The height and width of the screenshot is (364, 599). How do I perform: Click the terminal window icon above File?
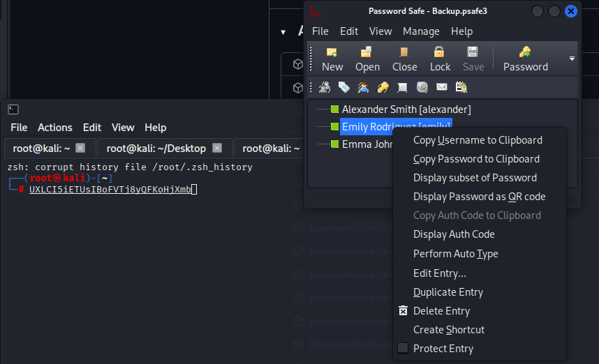pos(13,109)
